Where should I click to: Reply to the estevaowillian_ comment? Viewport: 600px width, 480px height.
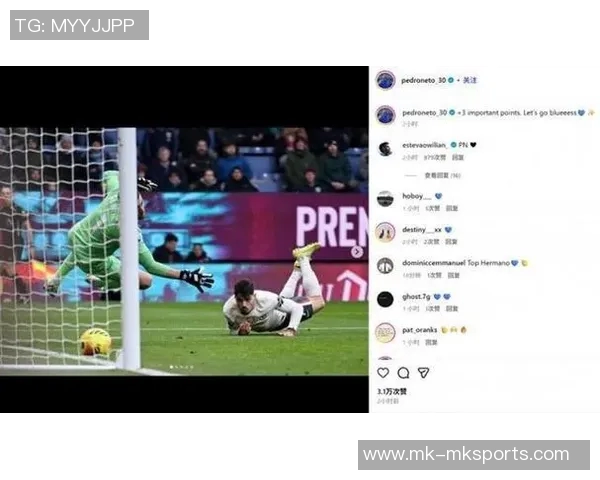pos(458,157)
